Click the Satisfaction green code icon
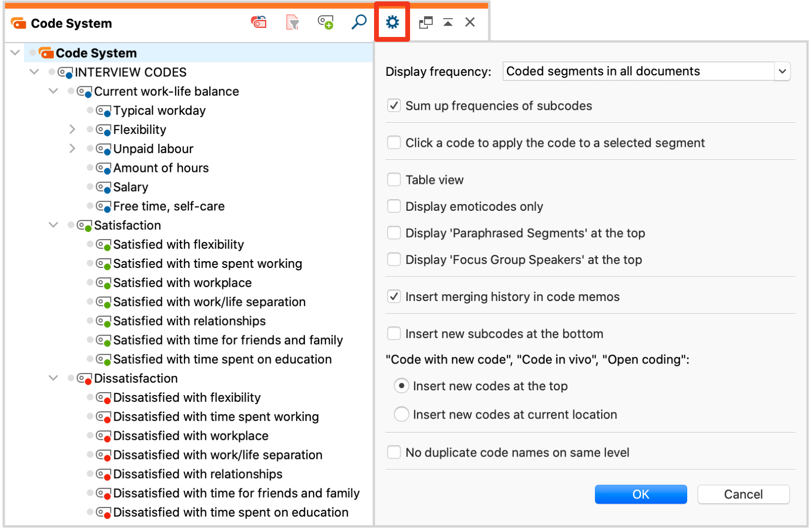Screen dimensions: 812x530 pos(85,226)
